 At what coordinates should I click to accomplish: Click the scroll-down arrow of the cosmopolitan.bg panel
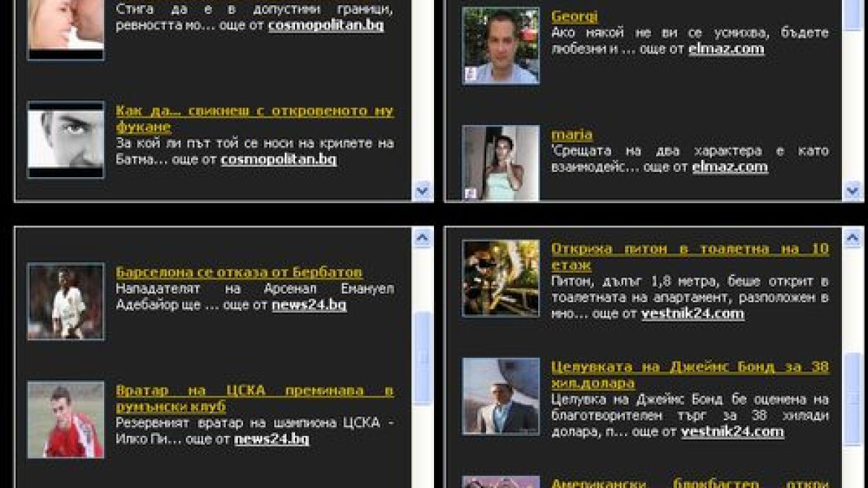(422, 190)
